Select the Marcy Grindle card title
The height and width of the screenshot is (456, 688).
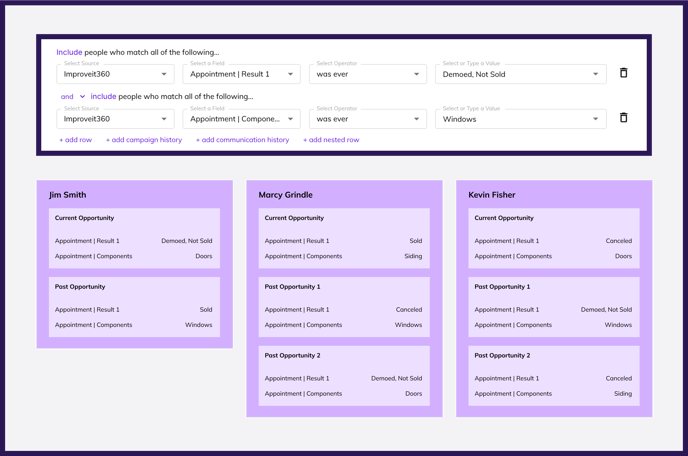[286, 195]
